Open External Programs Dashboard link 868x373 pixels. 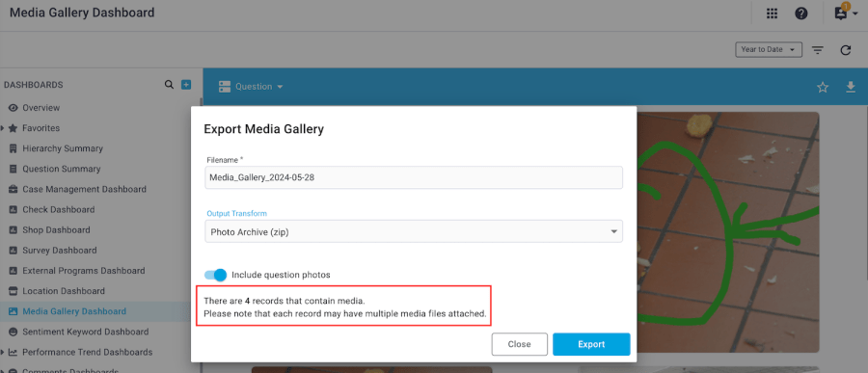(84, 271)
